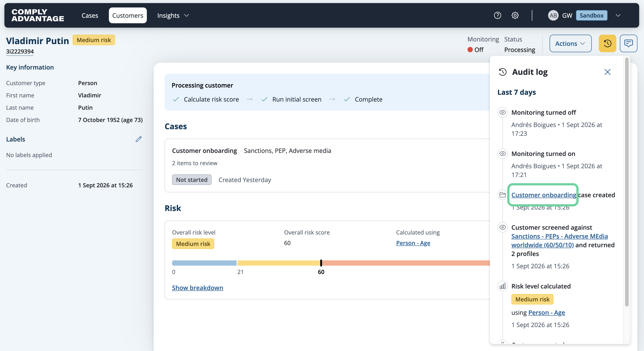Click the "Risk level calculated" entry title
644x351 pixels.
tap(541, 286)
